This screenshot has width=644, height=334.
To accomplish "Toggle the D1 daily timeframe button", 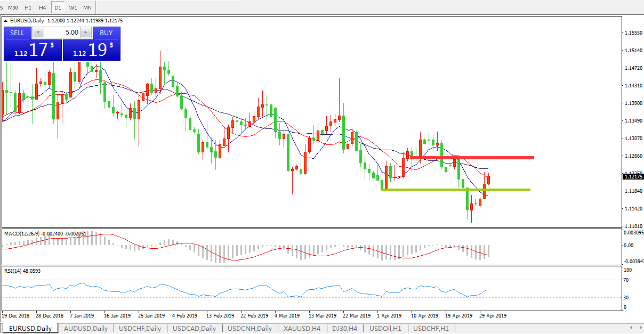I will tap(58, 8).
